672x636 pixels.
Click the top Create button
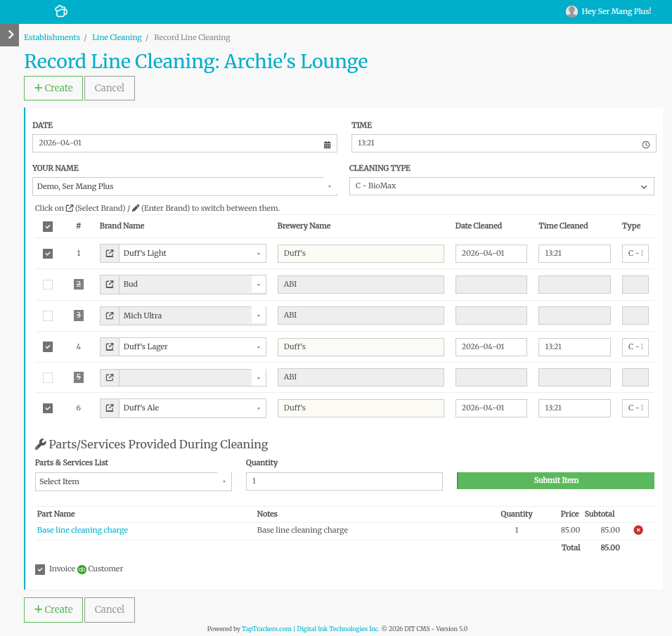[53, 89]
